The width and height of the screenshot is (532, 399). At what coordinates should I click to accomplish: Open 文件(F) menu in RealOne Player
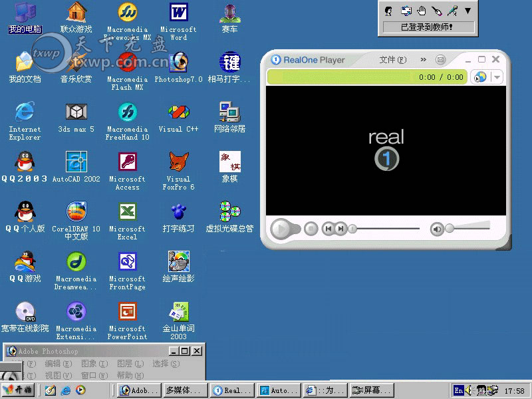click(x=392, y=60)
